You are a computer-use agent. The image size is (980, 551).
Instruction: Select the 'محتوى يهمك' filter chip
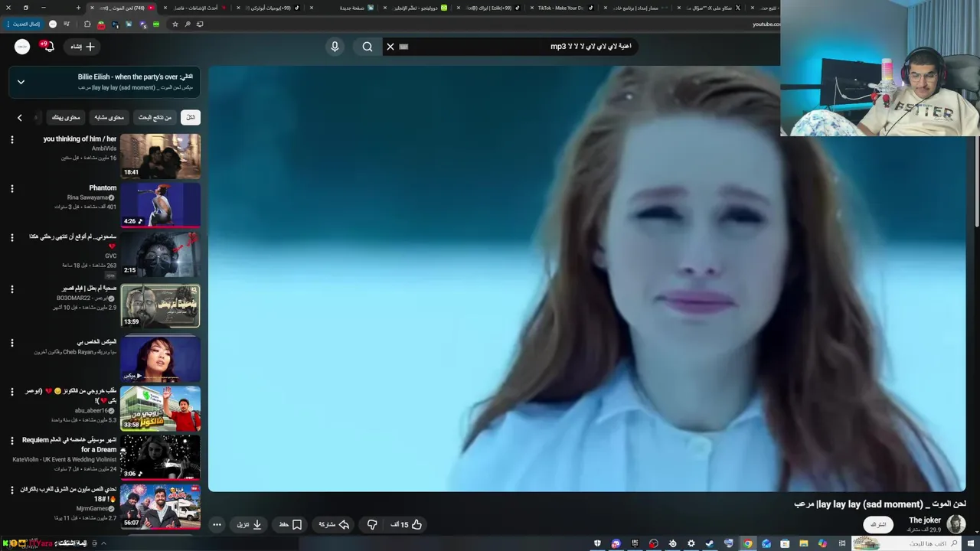(66, 117)
